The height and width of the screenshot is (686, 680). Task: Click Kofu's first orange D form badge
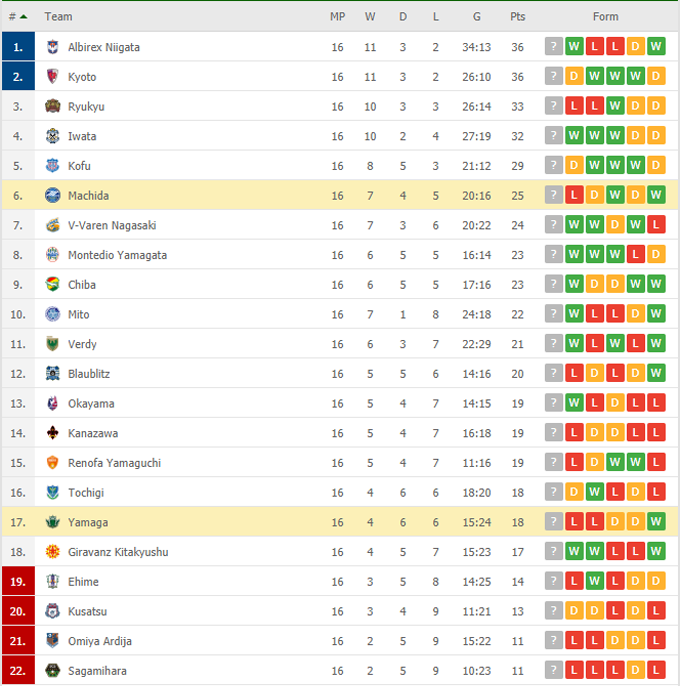click(x=574, y=166)
